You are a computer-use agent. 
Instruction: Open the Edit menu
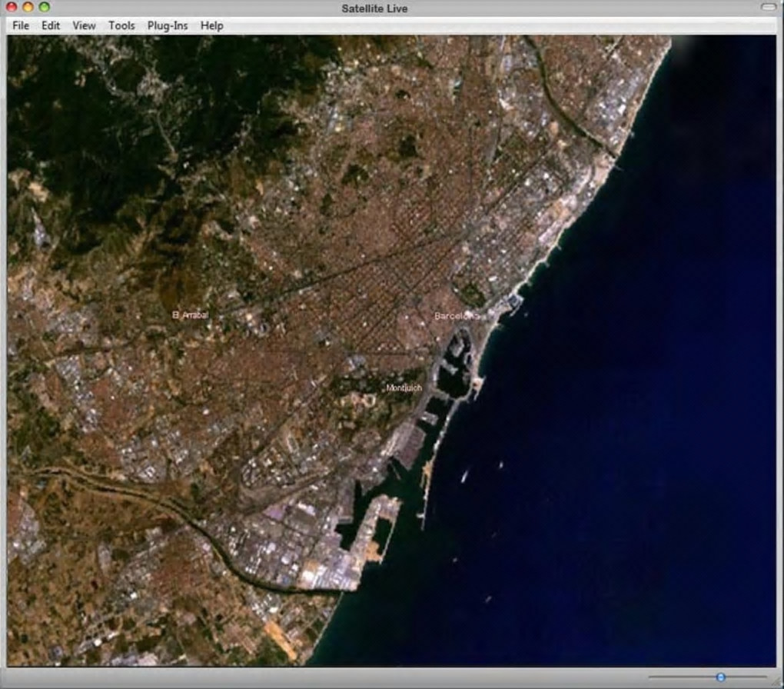[51, 25]
